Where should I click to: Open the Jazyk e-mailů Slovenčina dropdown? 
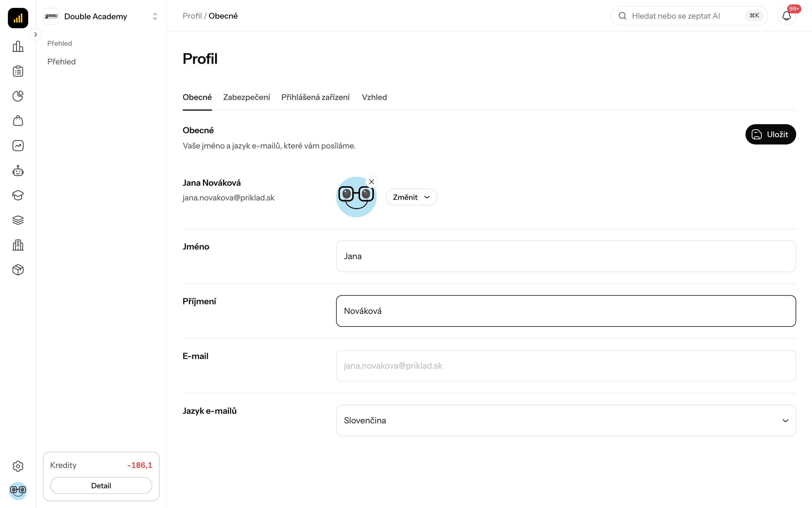tap(566, 420)
